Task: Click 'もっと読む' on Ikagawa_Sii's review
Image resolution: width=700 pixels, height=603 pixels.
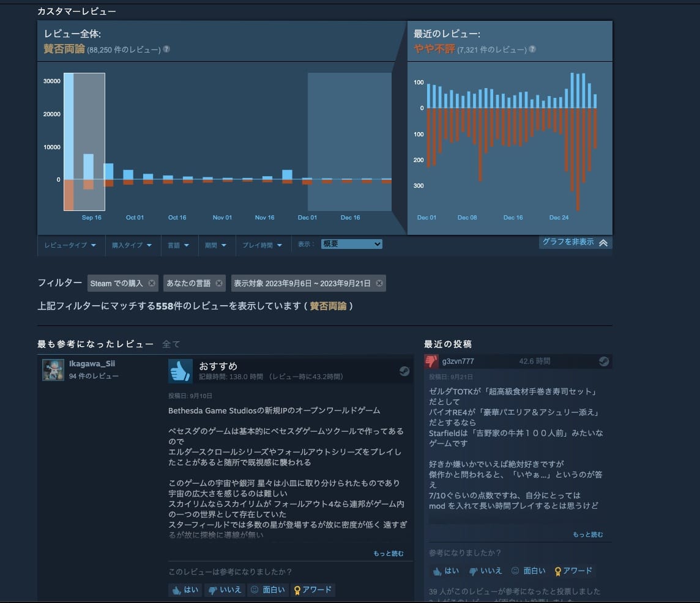Action: (x=388, y=553)
